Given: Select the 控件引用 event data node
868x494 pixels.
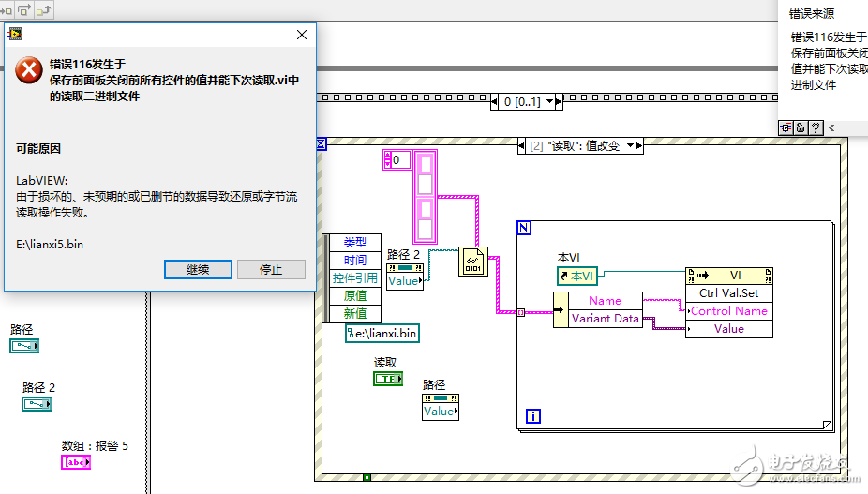Looking at the screenshot, I should [x=355, y=278].
